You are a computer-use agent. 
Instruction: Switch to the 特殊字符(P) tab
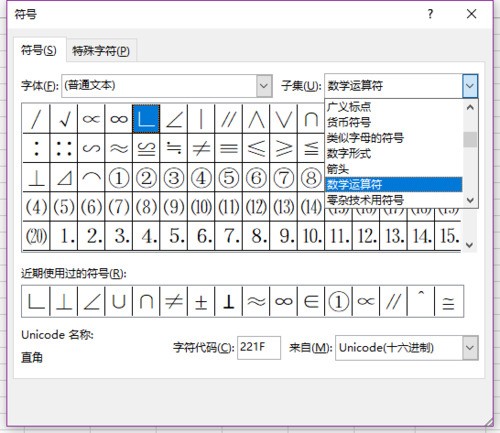coord(101,51)
